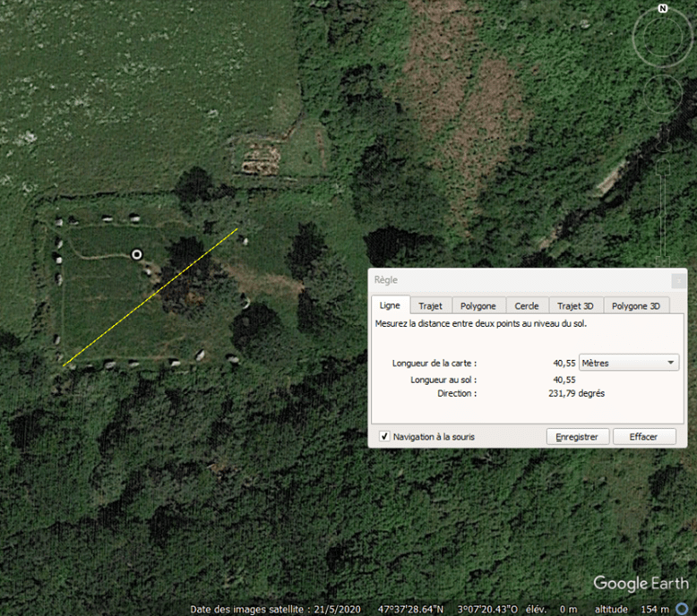Click the Ligne tab

391,306
